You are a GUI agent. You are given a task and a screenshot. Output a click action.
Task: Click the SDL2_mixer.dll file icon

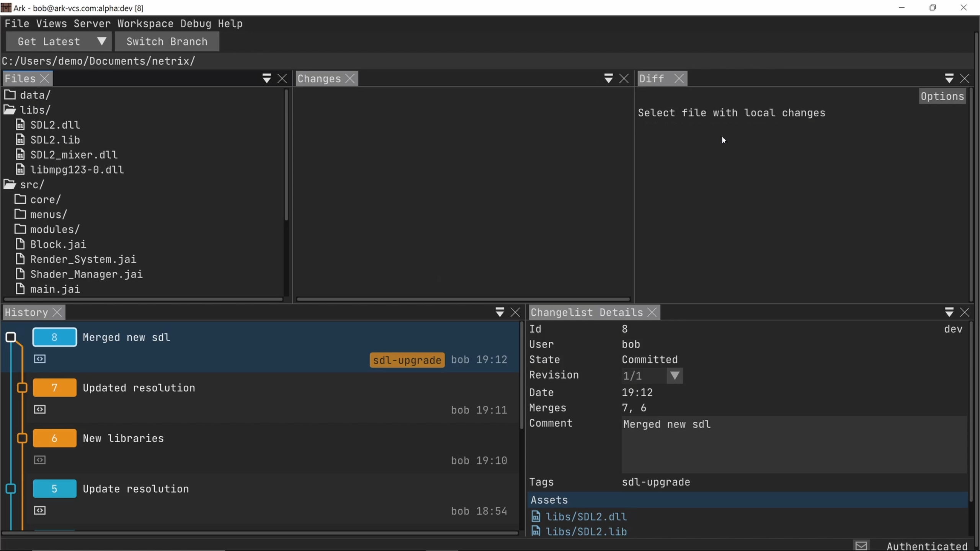20,155
